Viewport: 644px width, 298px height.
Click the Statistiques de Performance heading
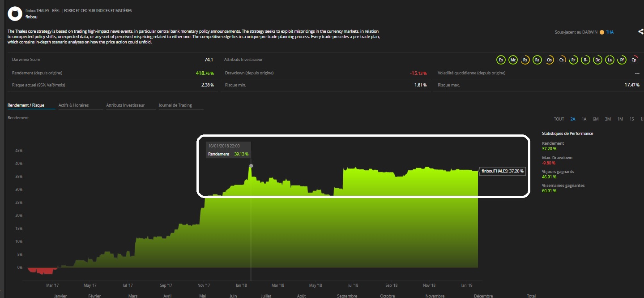coord(567,134)
